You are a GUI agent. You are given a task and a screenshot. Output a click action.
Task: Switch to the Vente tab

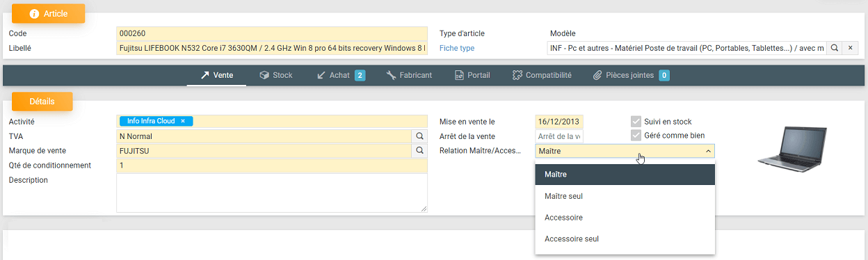(216, 75)
